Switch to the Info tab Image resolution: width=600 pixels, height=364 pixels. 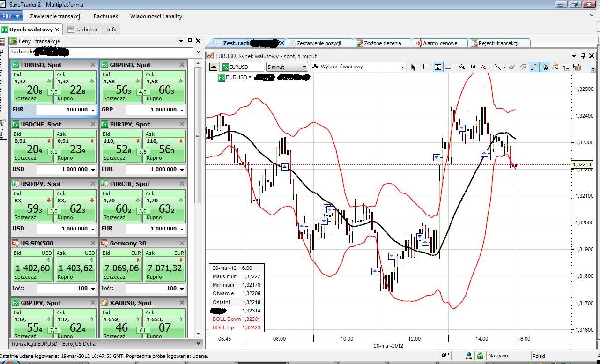coord(111,30)
